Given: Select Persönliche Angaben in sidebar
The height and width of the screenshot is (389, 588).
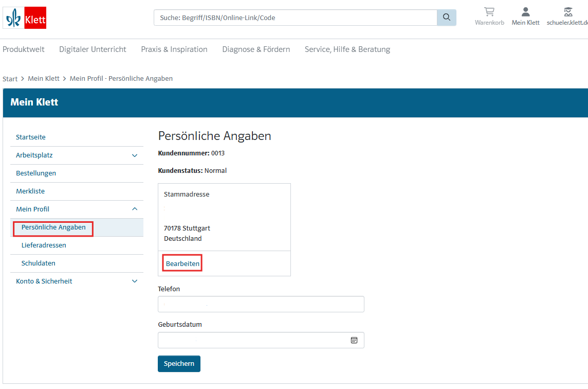Looking at the screenshot, I should coord(53,227).
